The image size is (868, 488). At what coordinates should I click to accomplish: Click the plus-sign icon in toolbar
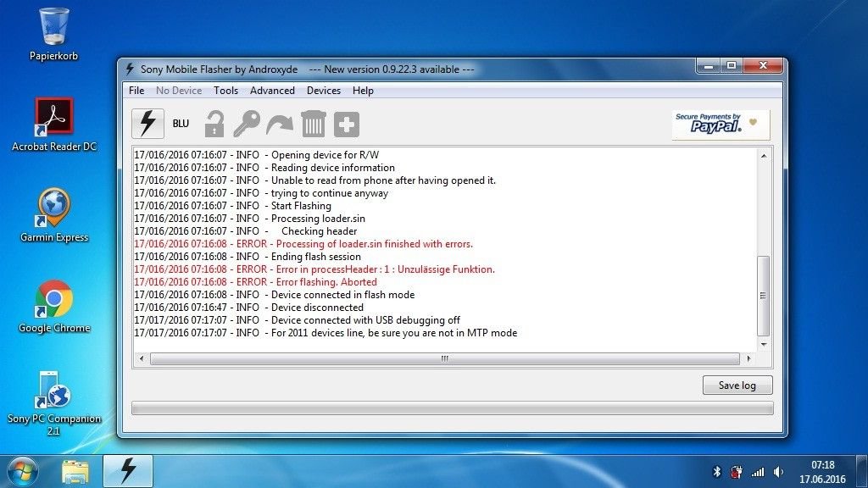coord(347,124)
